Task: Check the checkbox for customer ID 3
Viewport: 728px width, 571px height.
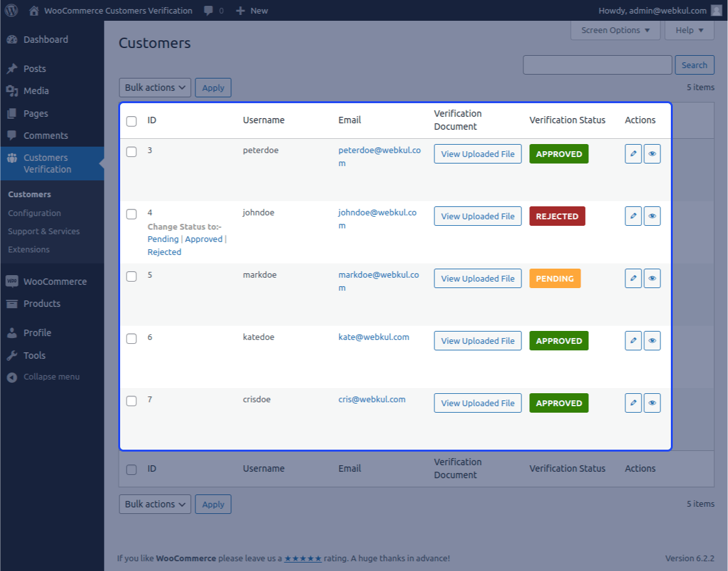Action: [131, 152]
